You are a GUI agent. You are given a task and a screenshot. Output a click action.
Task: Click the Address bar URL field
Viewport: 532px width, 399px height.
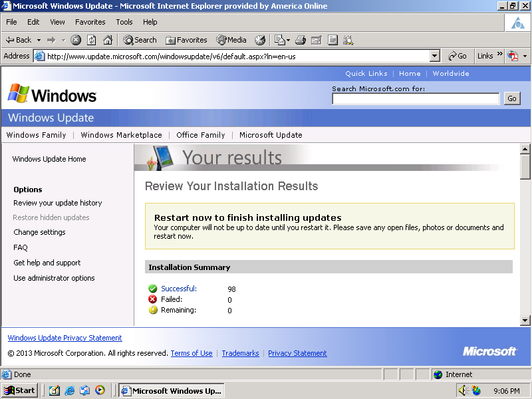click(x=237, y=56)
